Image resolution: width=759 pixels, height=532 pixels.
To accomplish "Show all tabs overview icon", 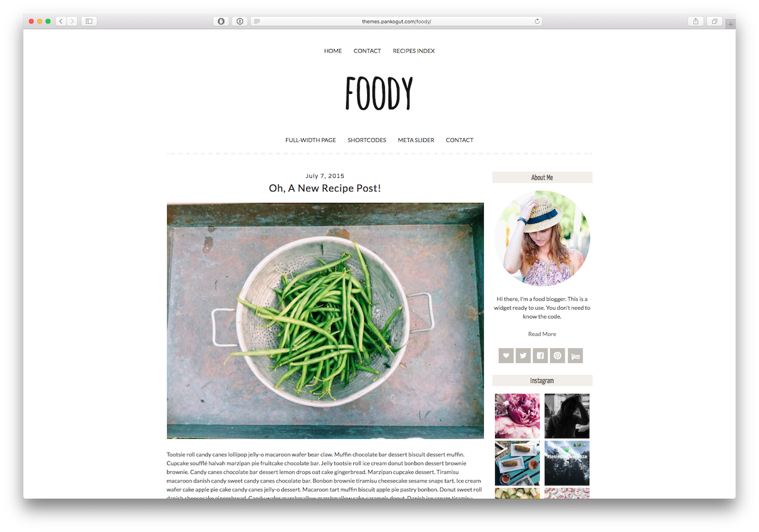I will (x=714, y=22).
